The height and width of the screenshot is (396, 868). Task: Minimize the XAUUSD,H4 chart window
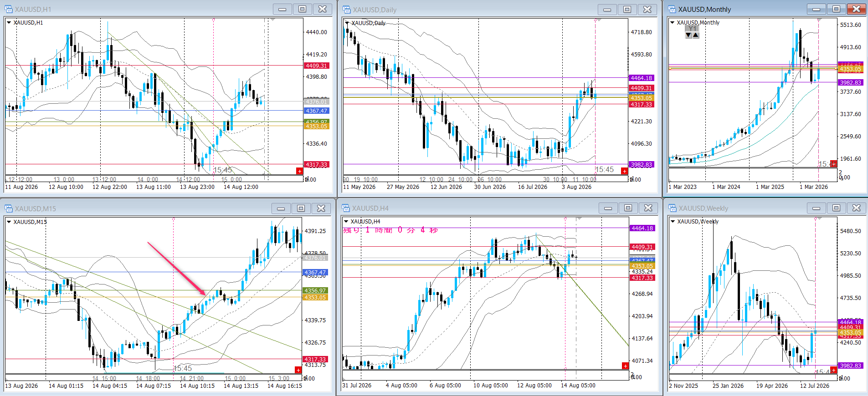tap(608, 208)
